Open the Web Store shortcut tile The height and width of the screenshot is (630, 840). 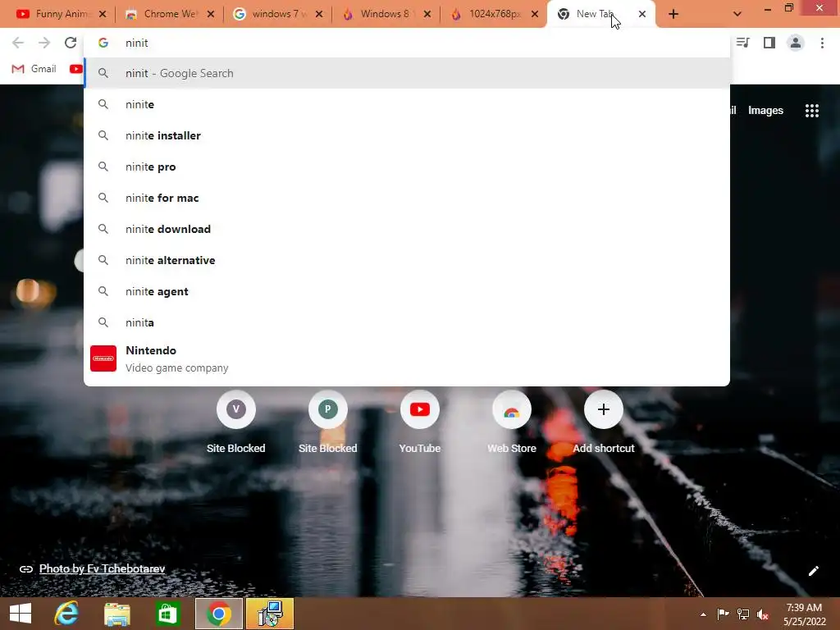(512, 422)
